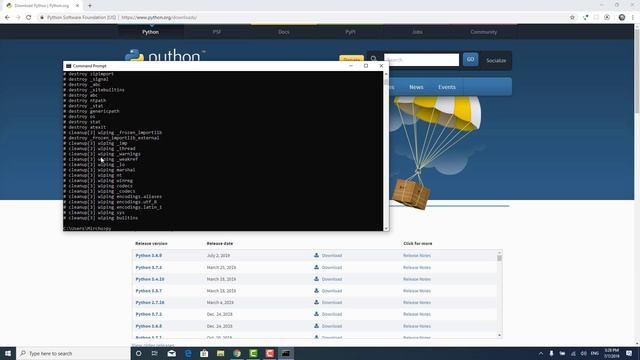
Task: Click the search magnifier icon on python.org
Action: click(373, 59)
